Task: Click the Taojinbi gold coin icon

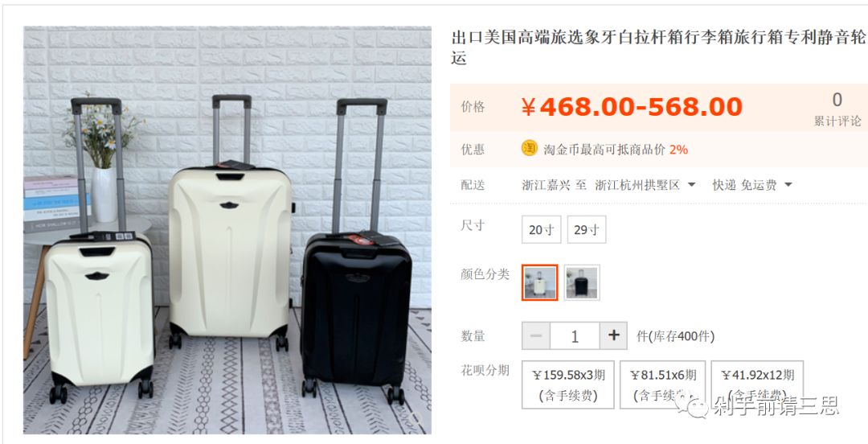Action: 529,149
